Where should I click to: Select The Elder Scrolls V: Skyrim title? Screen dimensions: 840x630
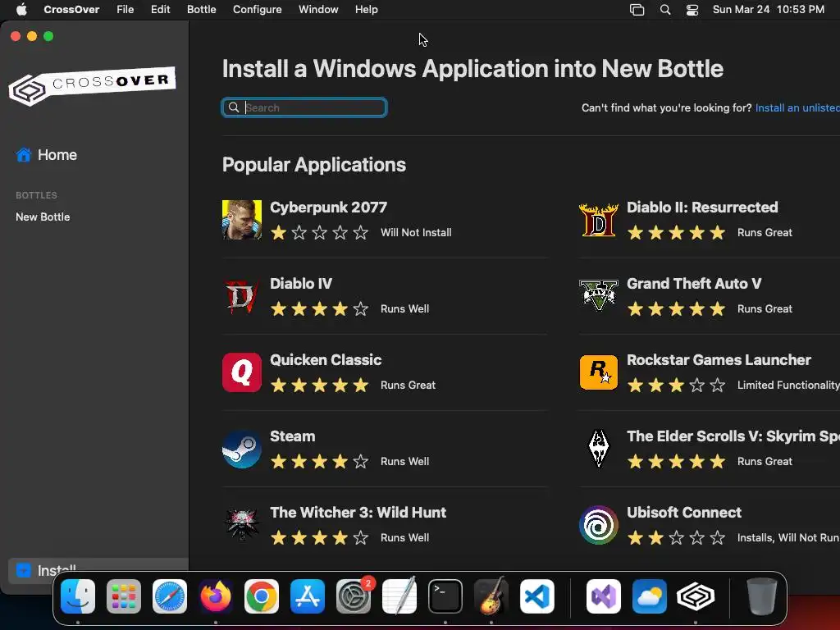[733, 436]
